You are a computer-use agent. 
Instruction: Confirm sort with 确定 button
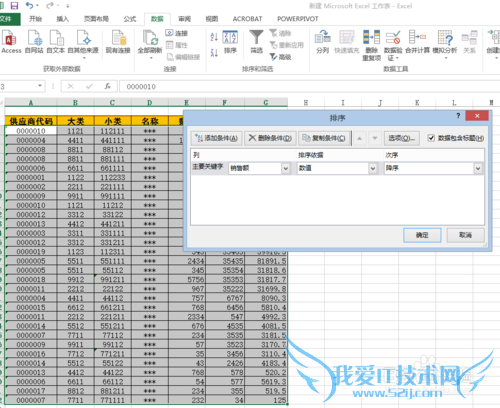[422, 235]
